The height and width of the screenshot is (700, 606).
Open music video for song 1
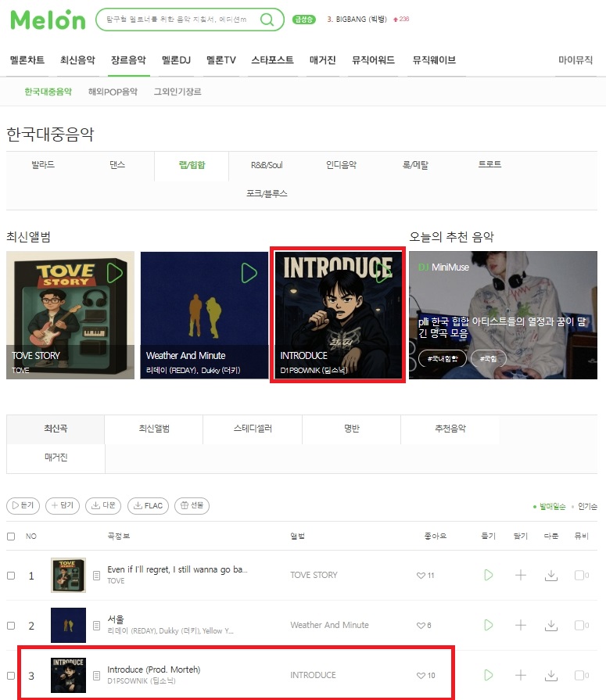581,575
